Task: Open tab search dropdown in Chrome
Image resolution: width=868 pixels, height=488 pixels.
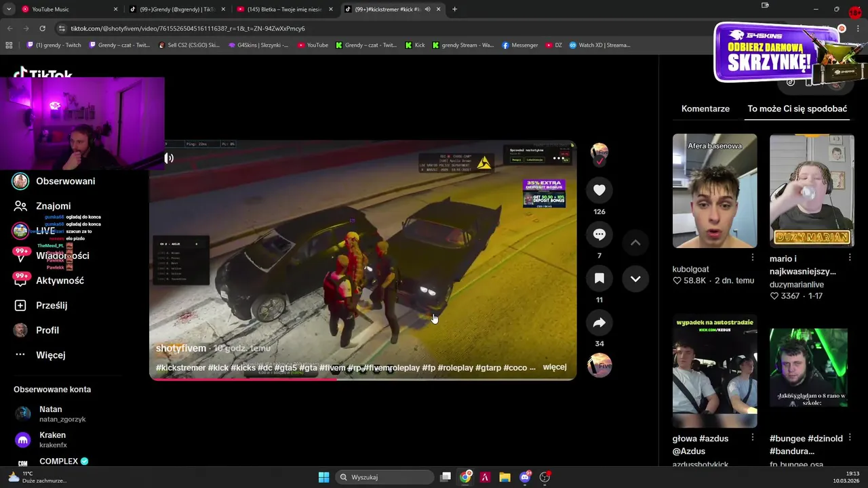Action: 8,9
